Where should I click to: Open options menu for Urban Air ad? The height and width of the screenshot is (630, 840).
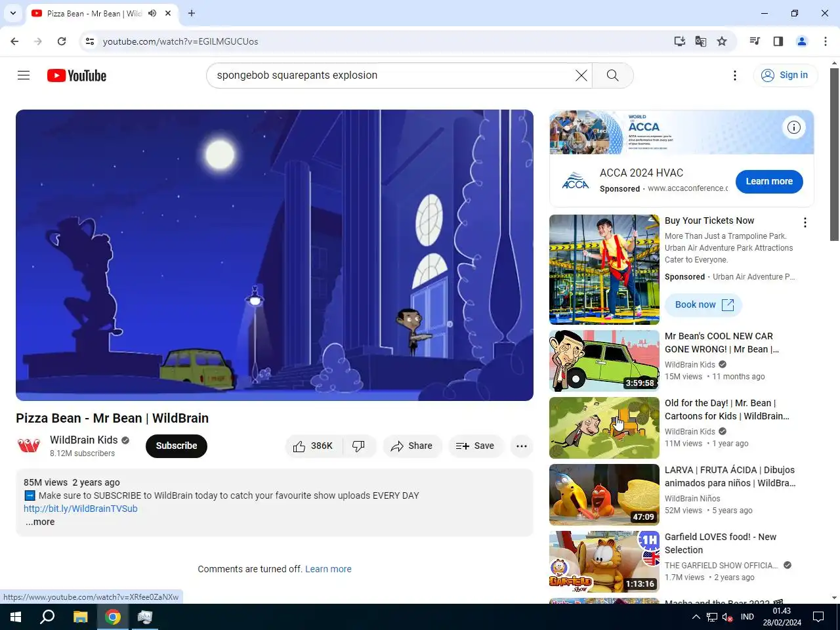[x=805, y=222]
